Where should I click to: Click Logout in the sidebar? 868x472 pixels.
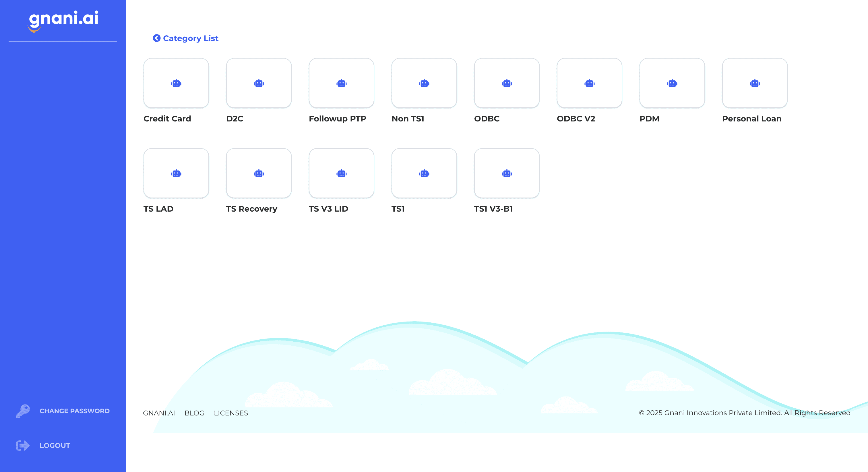(55, 445)
